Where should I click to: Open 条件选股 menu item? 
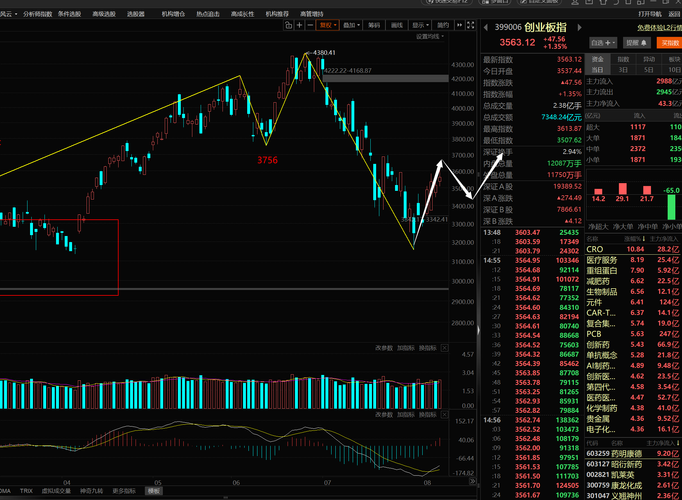pos(70,14)
